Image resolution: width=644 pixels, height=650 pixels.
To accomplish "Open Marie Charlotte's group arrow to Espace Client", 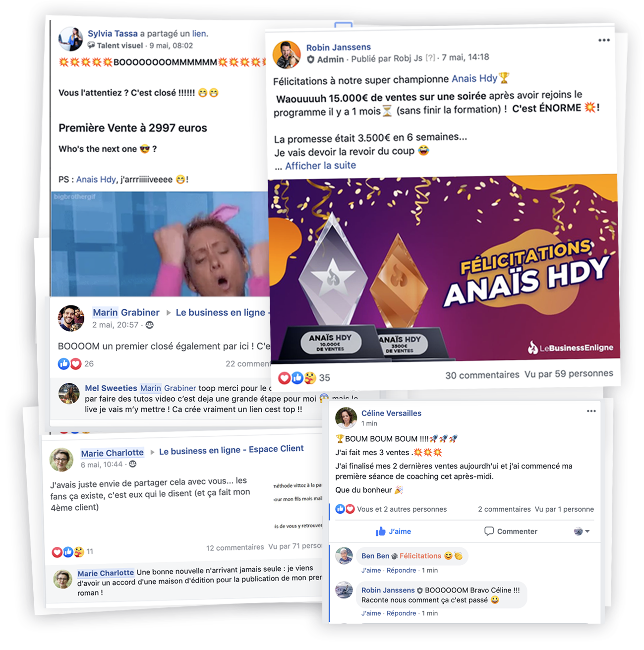I will (152, 452).
